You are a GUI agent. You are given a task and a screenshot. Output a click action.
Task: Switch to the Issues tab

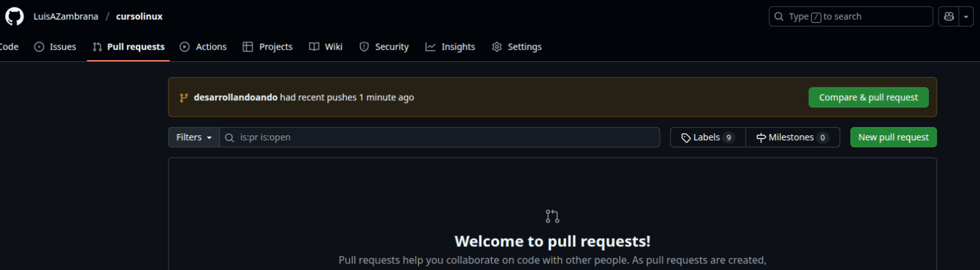[55, 47]
